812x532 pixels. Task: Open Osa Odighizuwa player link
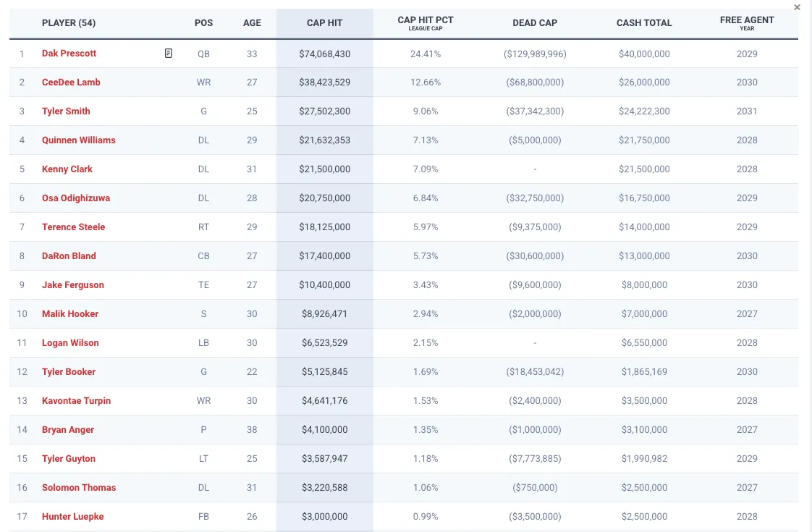[76, 198]
